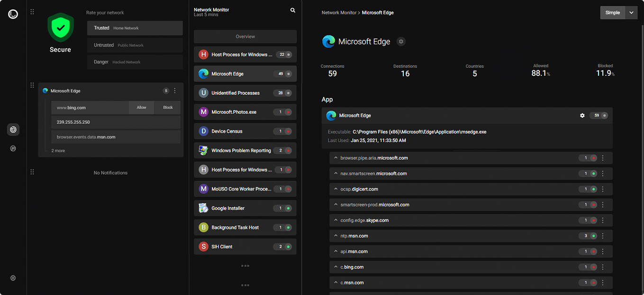Open the Network Monitor sidebar icon
The image size is (644, 295).
pyautogui.click(x=13, y=129)
